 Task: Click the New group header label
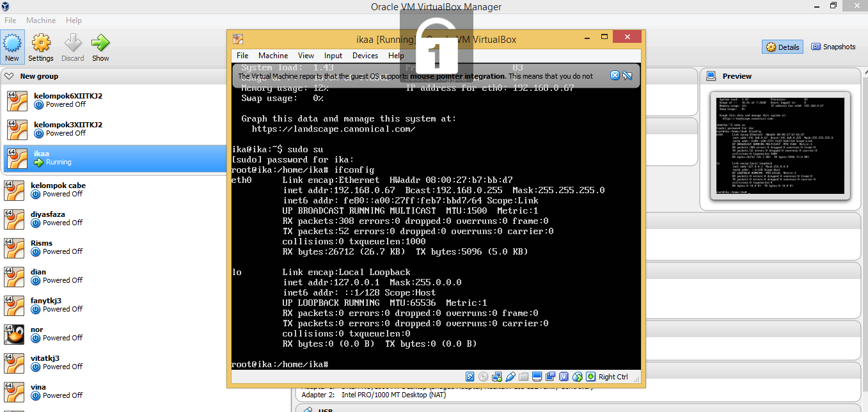39,75
